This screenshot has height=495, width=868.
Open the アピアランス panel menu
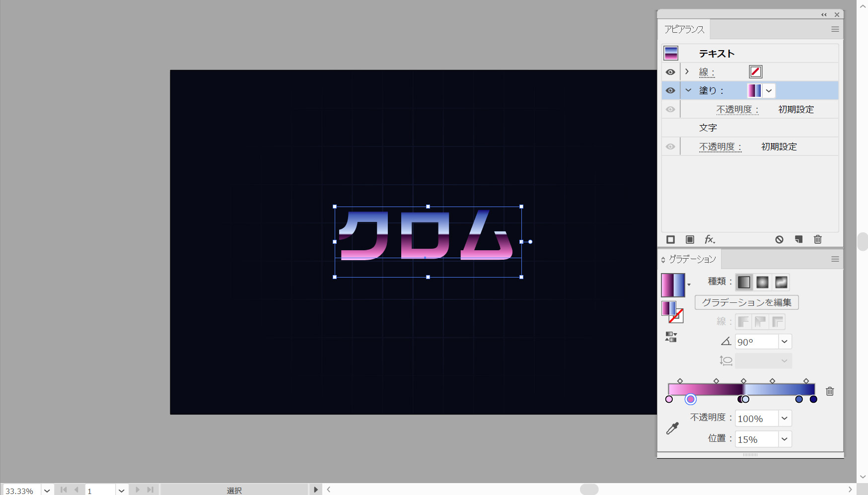point(835,29)
